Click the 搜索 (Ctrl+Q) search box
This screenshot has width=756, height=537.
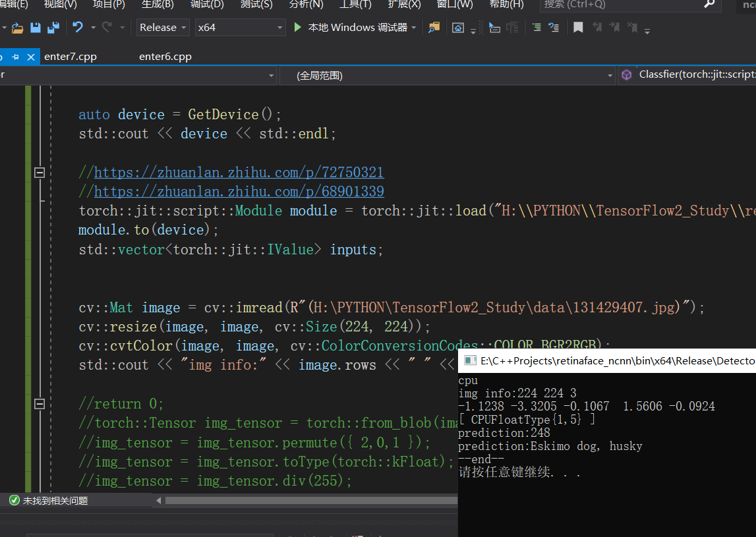click(x=626, y=7)
